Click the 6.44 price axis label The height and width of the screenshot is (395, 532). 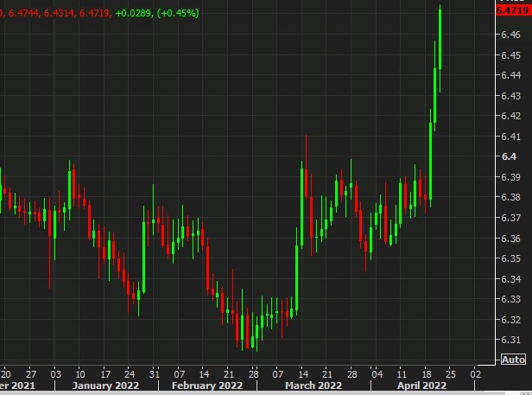[x=510, y=75]
